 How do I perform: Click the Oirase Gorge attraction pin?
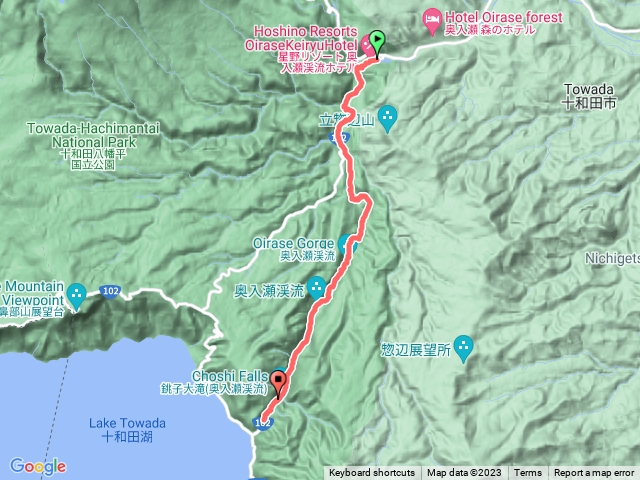click(x=347, y=245)
